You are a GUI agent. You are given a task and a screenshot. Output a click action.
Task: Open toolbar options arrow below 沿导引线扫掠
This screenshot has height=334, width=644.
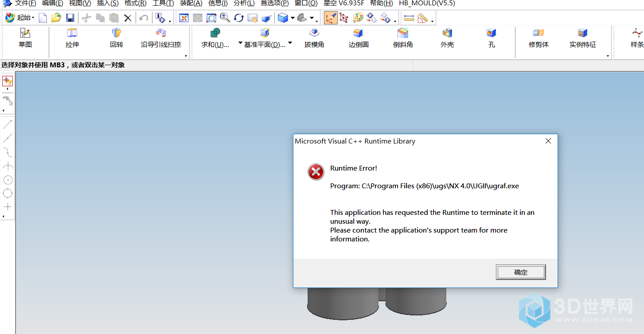click(186, 56)
